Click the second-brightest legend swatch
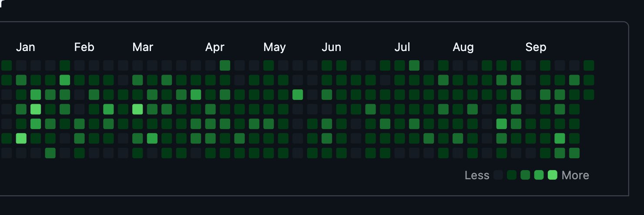This screenshot has height=215, width=644. point(539,175)
